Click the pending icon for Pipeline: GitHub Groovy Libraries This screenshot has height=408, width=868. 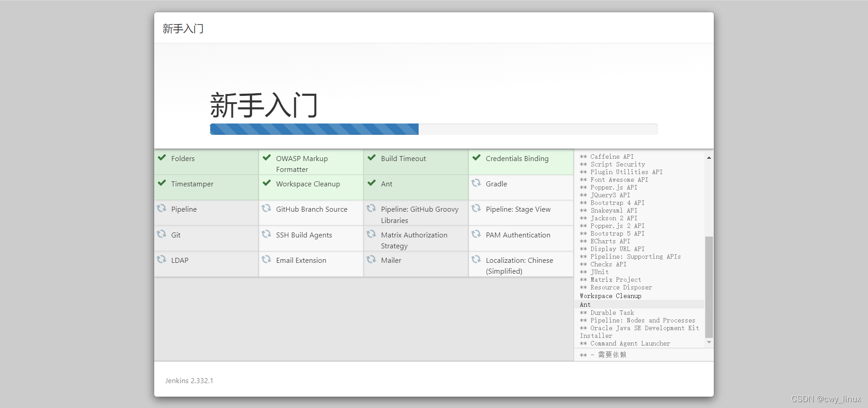pyautogui.click(x=371, y=208)
